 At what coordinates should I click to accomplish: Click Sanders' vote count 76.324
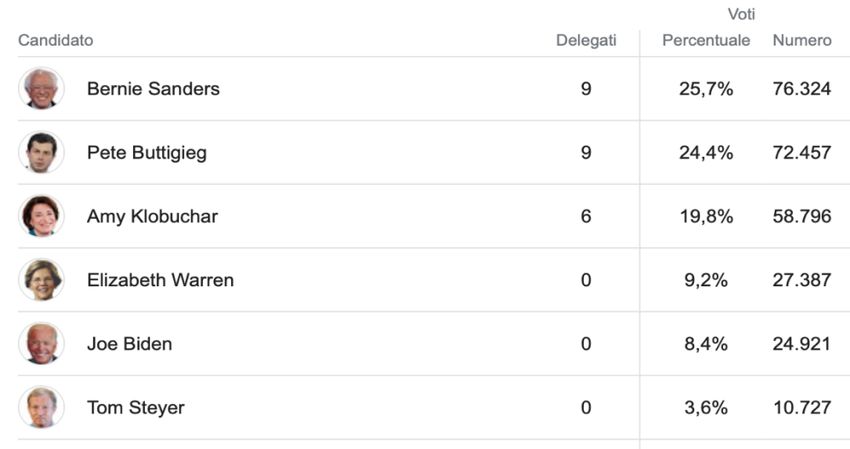(802, 89)
